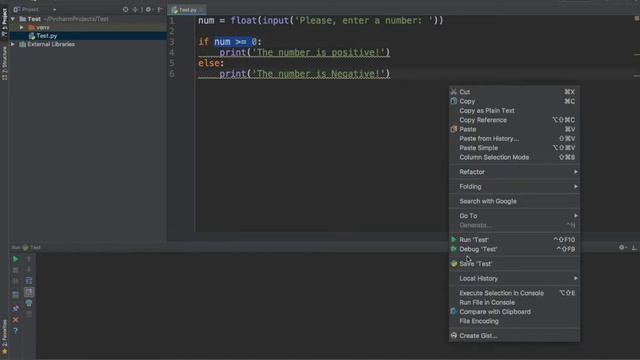
Task: Choose Paste Simple
Action: (514, 148)
